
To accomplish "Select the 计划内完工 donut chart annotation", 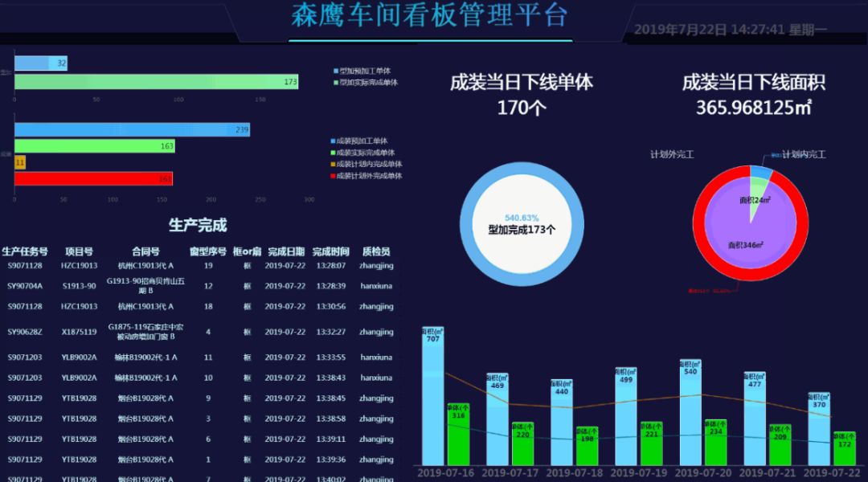I will [804, 155].
